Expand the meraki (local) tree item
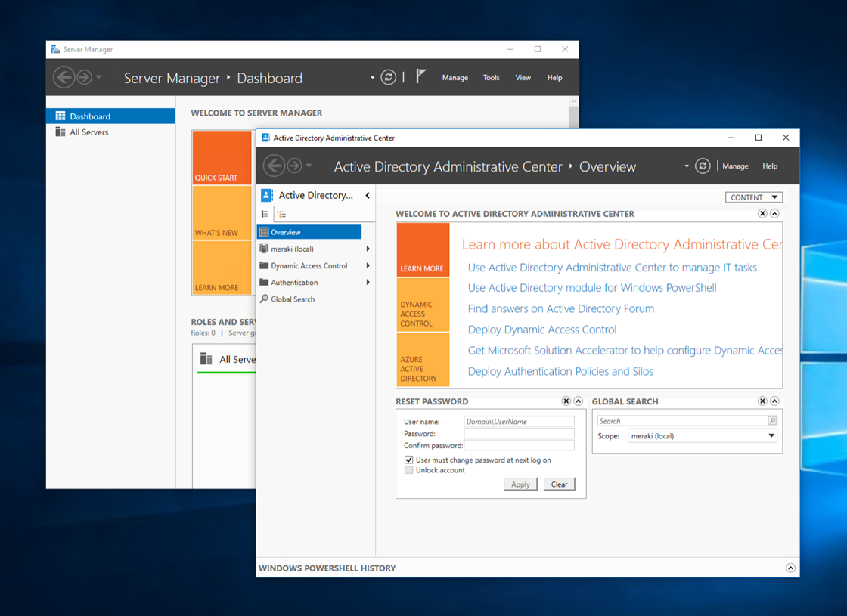847x616 pixels. [368, 249]
